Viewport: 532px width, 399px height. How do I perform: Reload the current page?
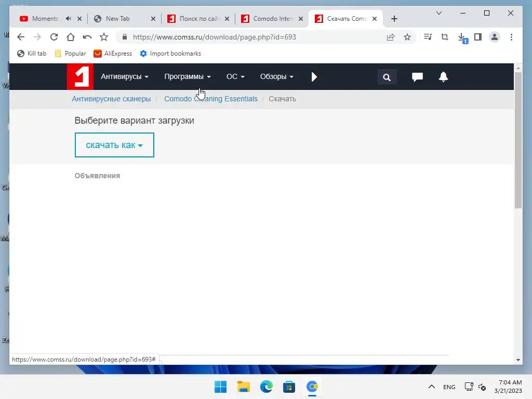coord(54,37)
